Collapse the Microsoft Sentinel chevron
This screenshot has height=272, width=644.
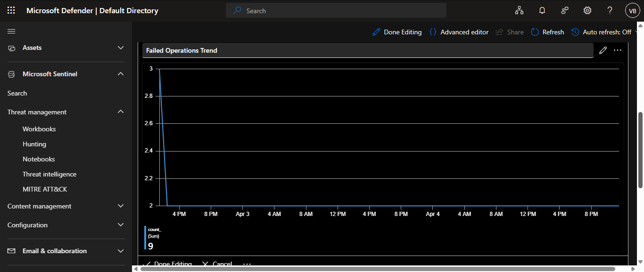(x=121, y=74)
